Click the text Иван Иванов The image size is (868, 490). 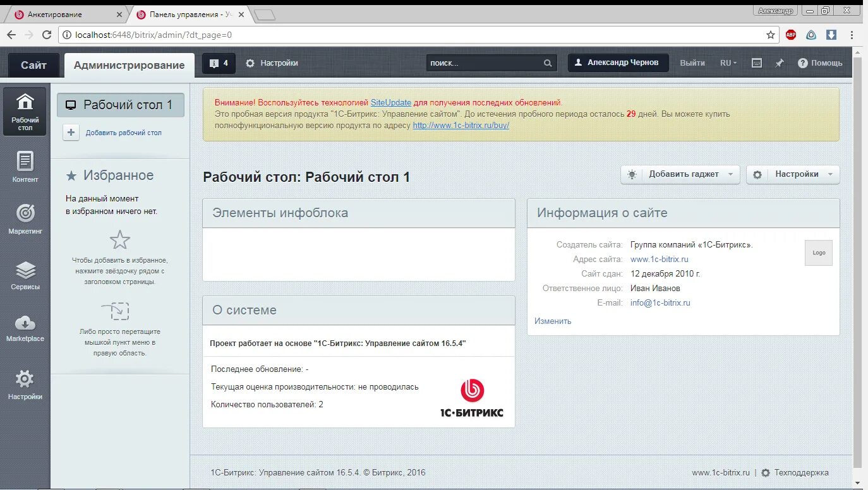pos(655,289)
